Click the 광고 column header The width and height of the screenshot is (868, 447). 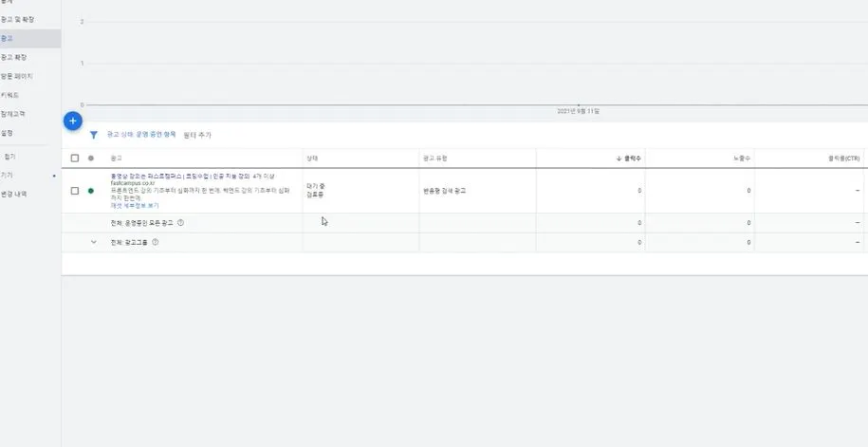(116, 158)
